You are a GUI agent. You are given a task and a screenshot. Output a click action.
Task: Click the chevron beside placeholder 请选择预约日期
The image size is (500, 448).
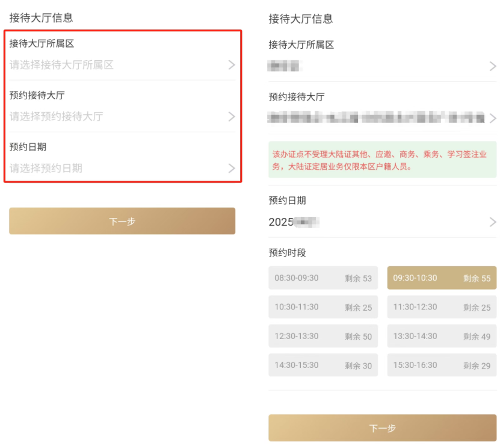[232, 169]
